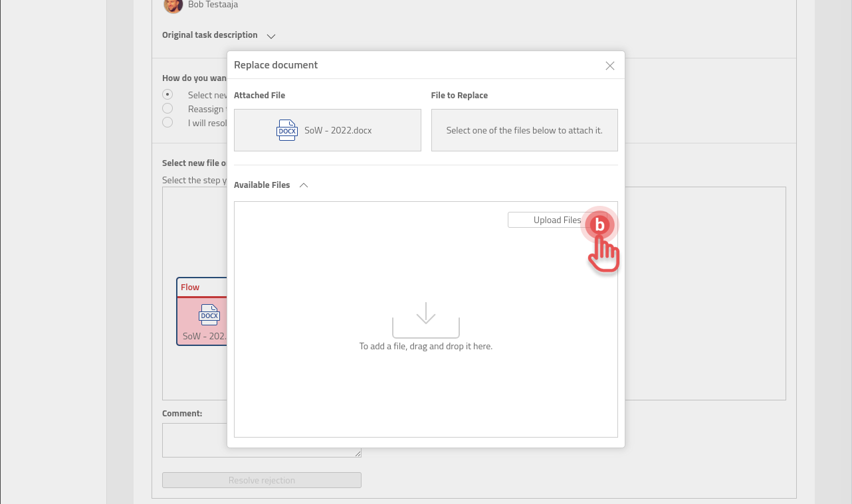Click the Replace document dialog title

276,64
